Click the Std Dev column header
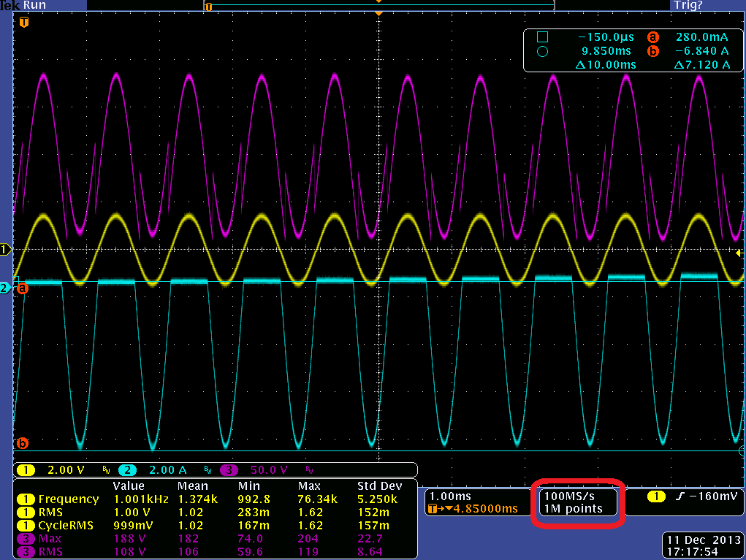Screen dimensions: 746x560 [x=380, y=486]
